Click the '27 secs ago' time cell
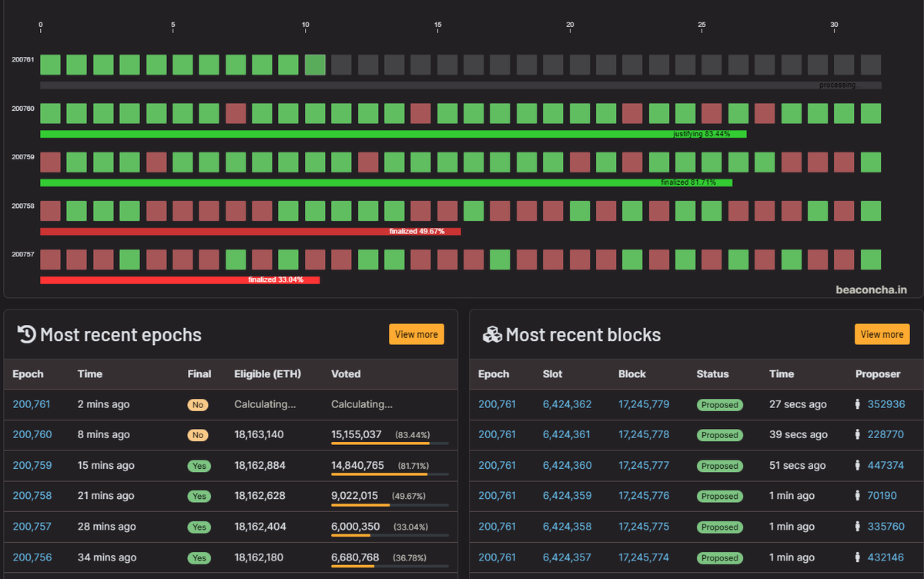This screenshot has height=579, width=924. (x=798, y=404)
